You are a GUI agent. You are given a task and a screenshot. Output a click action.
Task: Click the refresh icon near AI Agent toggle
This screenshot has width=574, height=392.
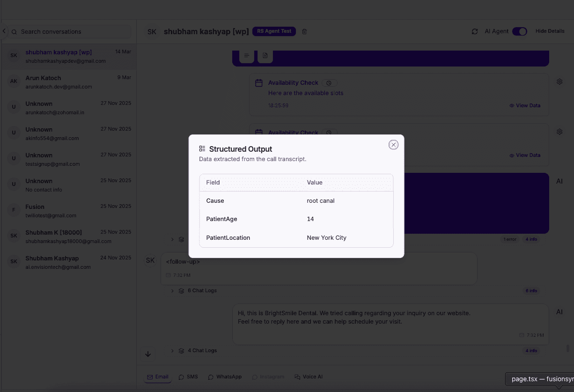click(474, 31)
